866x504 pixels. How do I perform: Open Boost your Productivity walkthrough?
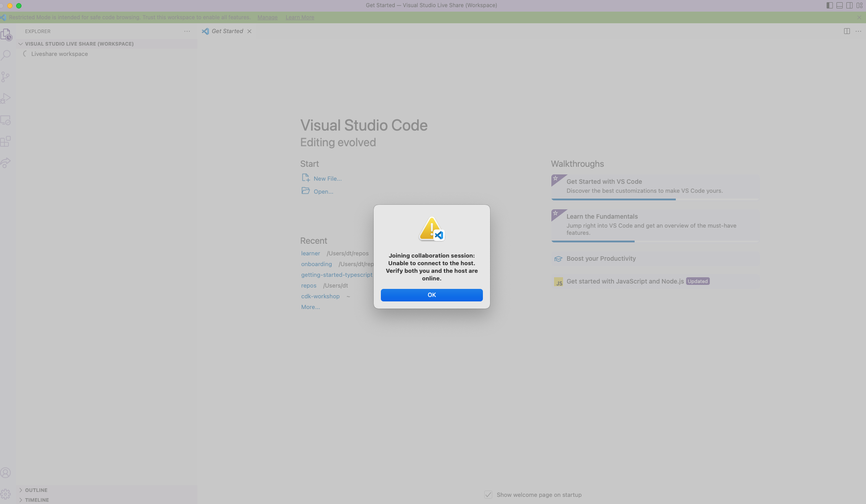655,258
